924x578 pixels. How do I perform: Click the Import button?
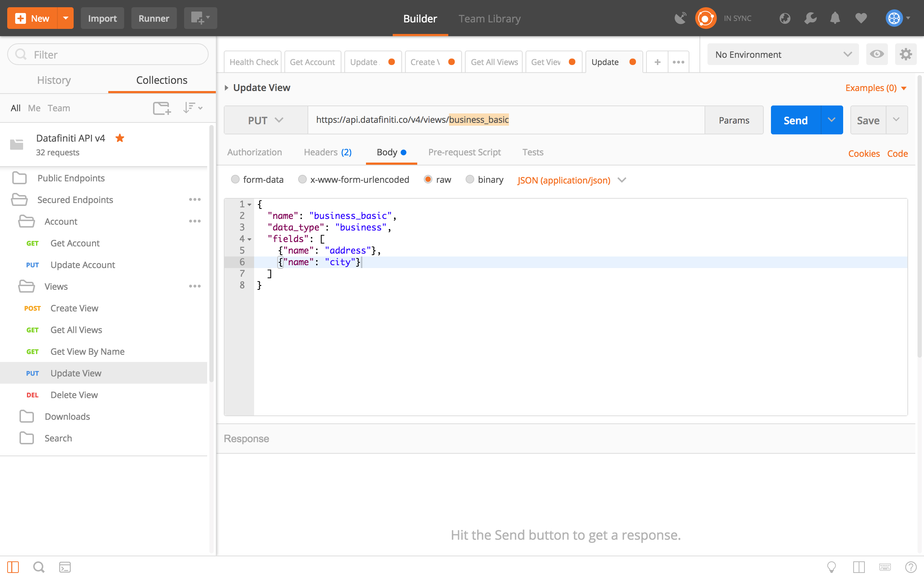click(103, 18)
